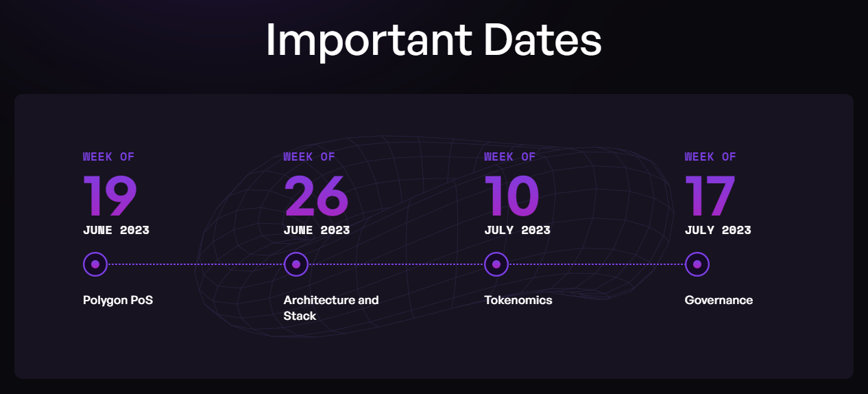
Task: Click the large number 26
Action: 316,196
